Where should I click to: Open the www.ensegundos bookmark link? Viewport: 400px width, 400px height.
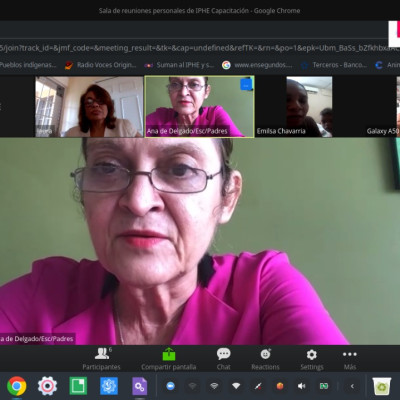(258, 65)
